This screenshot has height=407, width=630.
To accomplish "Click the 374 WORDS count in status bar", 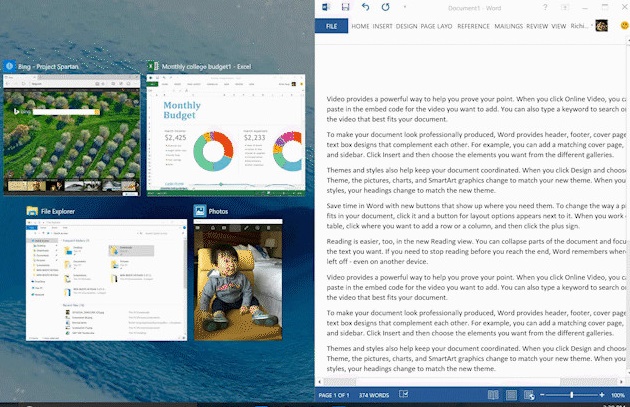I will coord(374,395).
